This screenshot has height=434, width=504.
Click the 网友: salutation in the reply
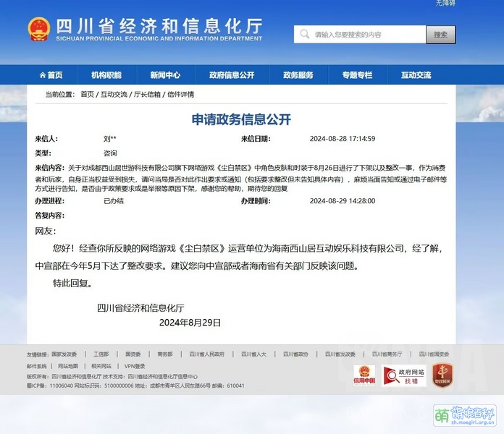46,231
